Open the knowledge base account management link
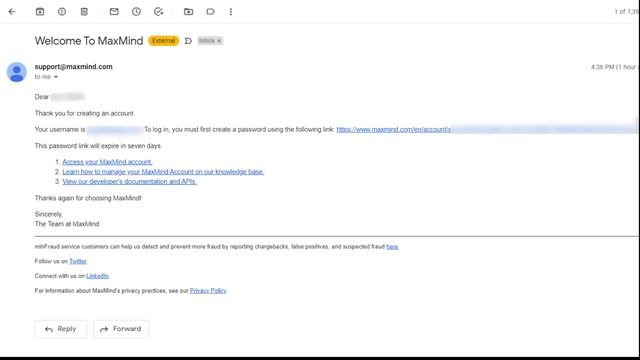 click(x=163, y=172)
